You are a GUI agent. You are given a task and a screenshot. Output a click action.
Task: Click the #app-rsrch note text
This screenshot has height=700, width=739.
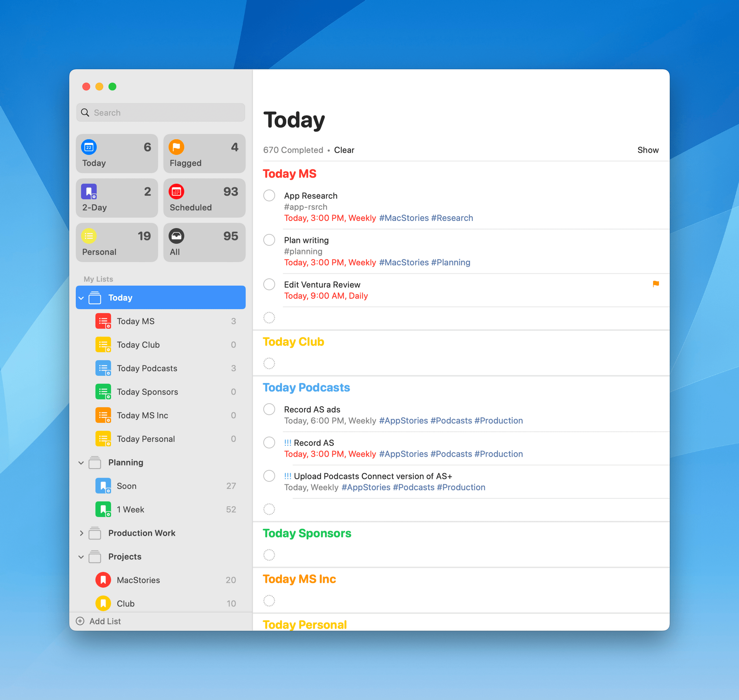306,207
